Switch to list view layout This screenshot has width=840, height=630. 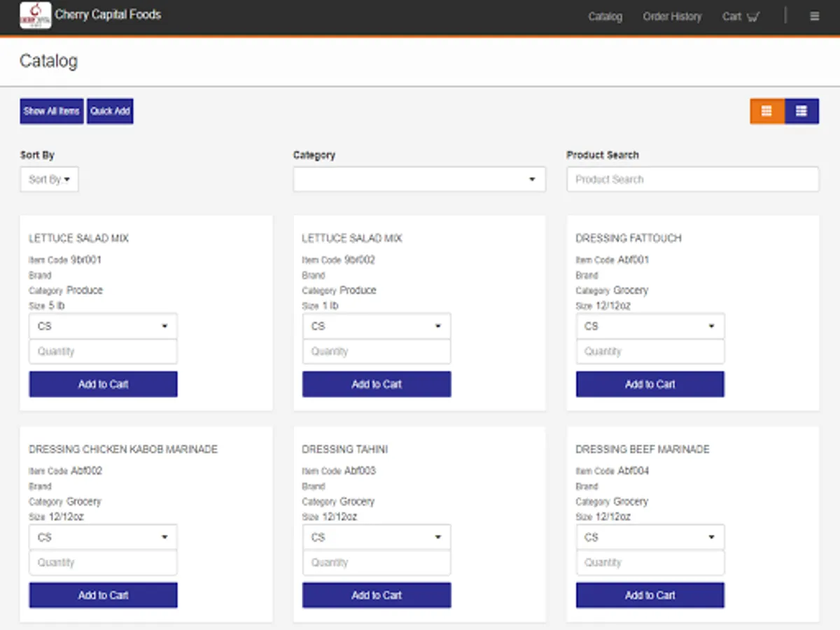click(801, 111)
